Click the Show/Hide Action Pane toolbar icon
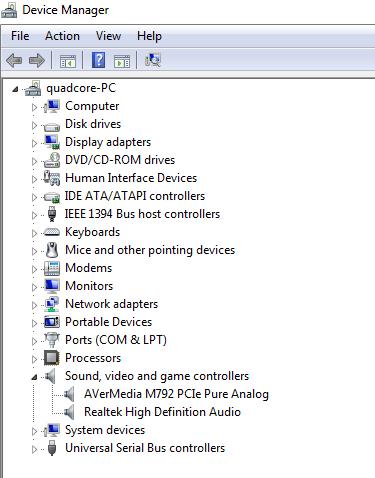The width and height of the screenshot is (375, 478). [x=122, y=62]
